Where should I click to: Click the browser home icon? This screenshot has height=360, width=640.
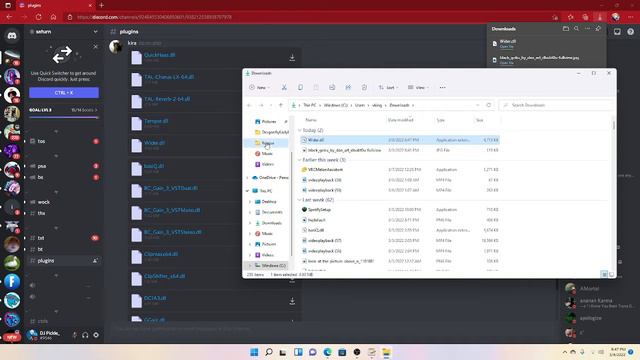pyautogui.click(x=53, y=17)
